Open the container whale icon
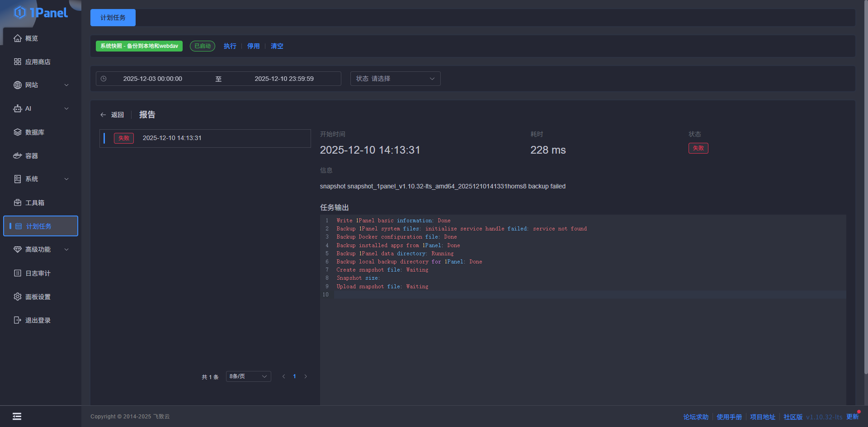The width and height of the screenshot is (868, 427). pos(18,156)
